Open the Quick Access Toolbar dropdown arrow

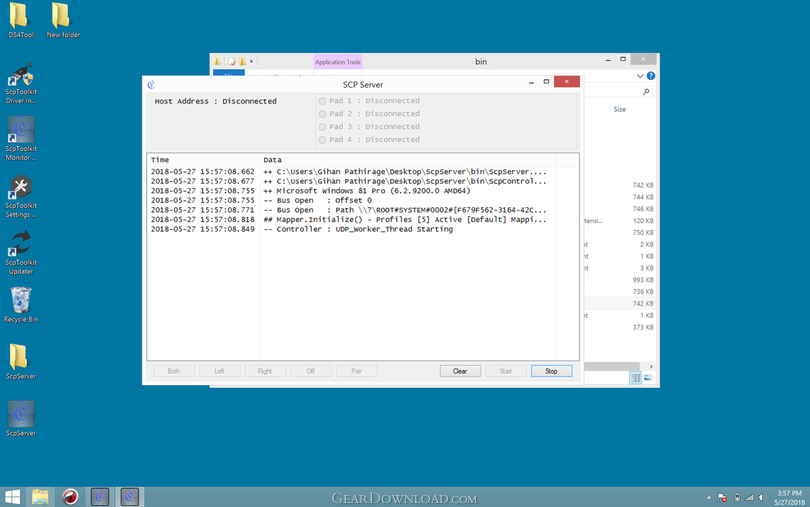pos(252,62)
